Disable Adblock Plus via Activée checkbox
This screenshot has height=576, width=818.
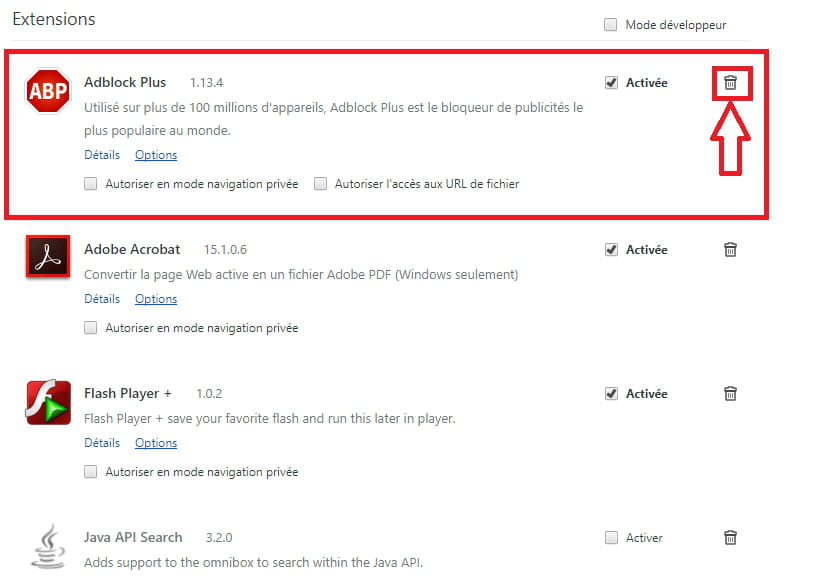click(611, 83)
